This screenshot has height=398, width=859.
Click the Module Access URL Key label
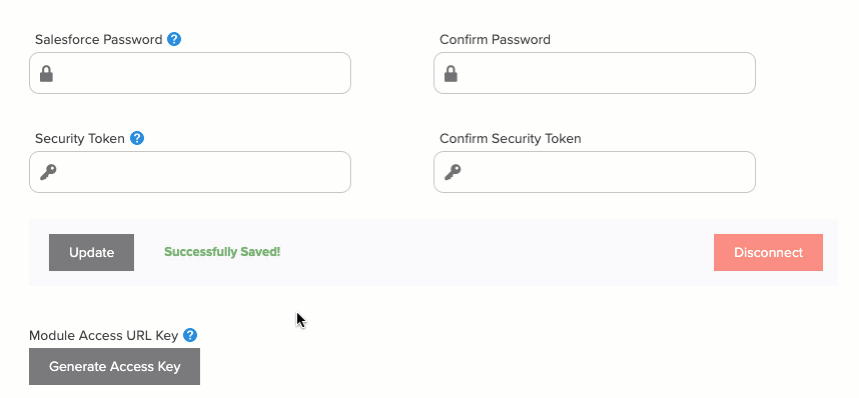104,336
